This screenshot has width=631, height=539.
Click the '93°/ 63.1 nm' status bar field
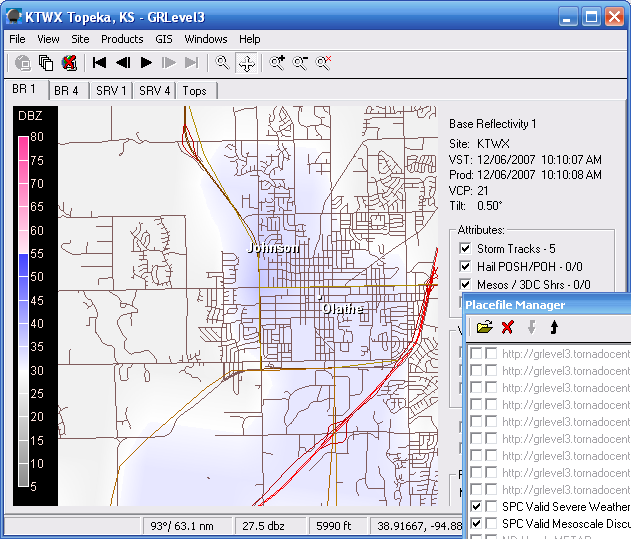187,526
